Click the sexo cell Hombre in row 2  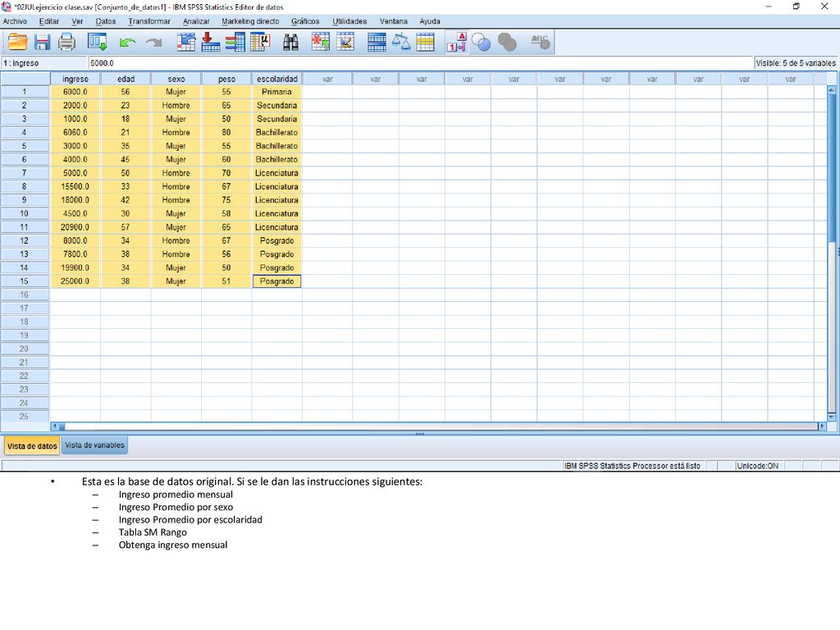[176, 106]
